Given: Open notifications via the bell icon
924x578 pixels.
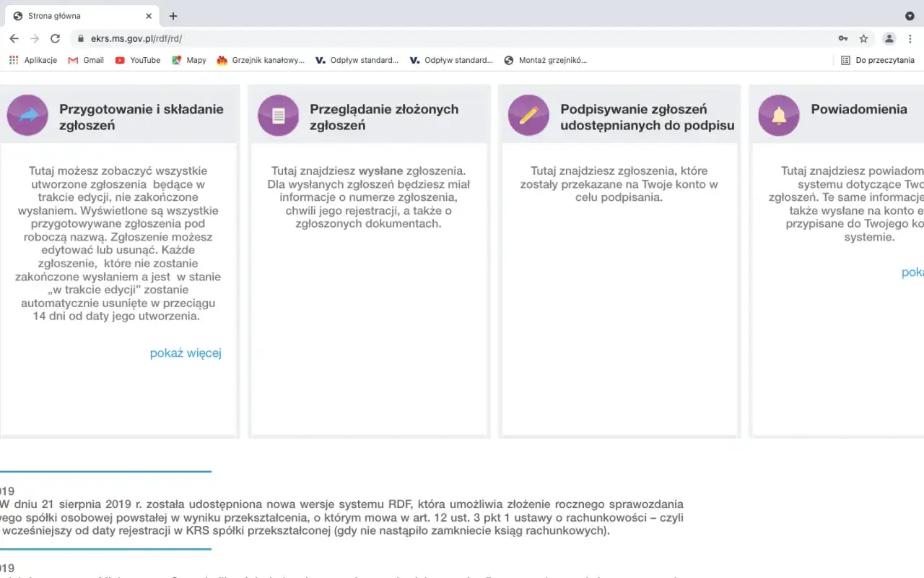Looking at the screenshot, I should (778, 115).
